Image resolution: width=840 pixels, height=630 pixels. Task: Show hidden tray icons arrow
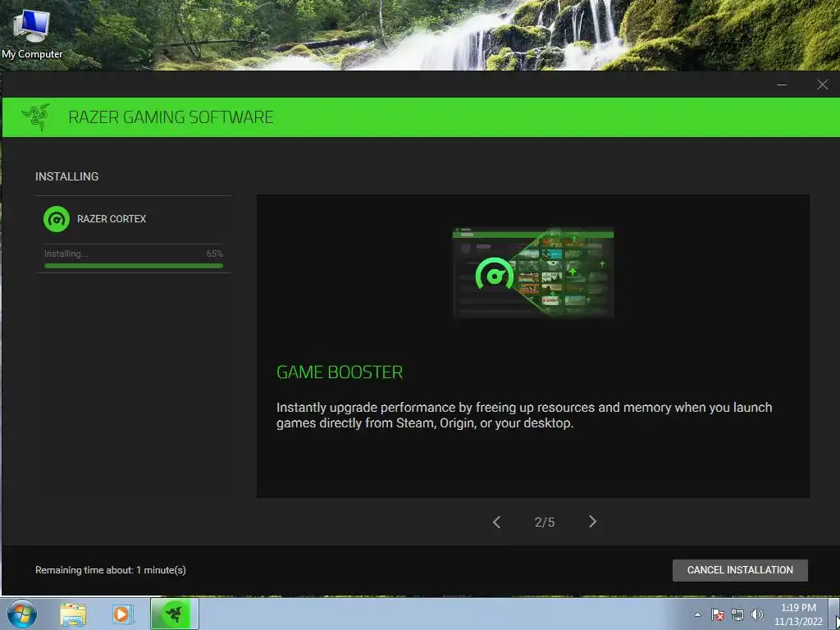[x=697, y=614]
